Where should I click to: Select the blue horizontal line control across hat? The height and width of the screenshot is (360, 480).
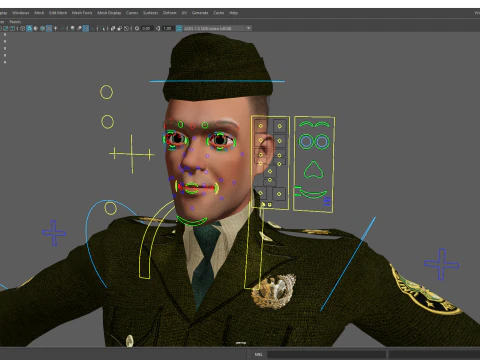[x=217, y=81]
